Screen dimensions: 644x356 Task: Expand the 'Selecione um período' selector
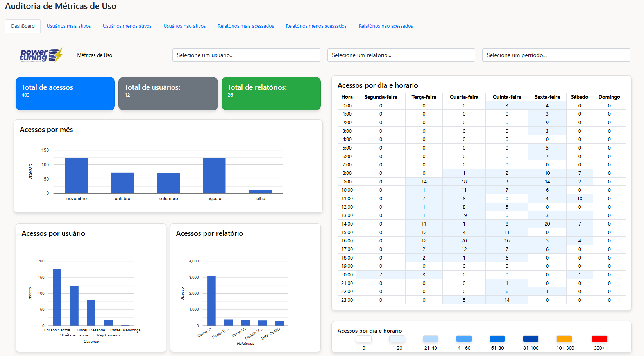pos(556,55)
